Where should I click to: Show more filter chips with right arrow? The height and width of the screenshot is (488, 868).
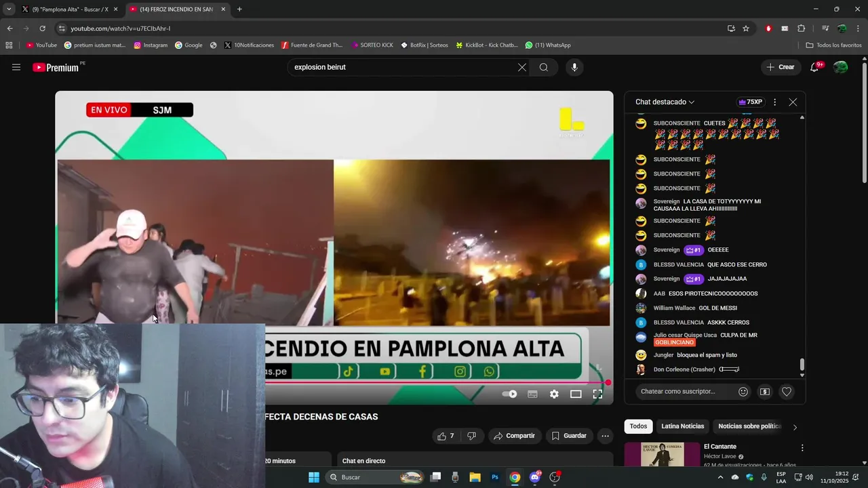coord(795,427)
